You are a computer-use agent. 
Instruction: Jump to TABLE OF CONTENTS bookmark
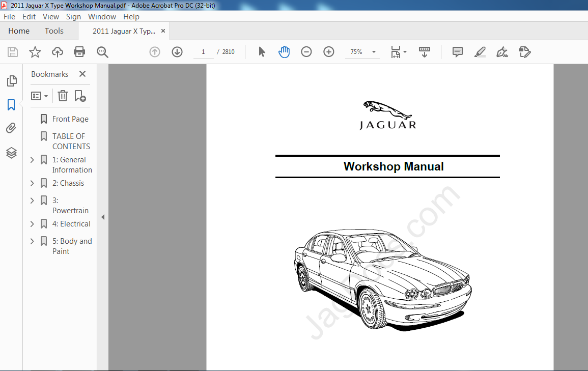(x=71, y=141)
